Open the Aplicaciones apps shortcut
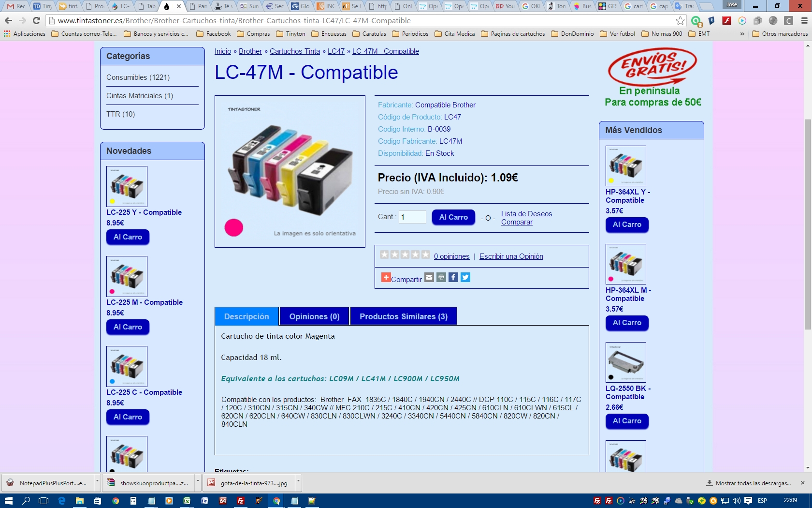Image resolution: width=812 pixels, height=508 pixels. [25, 34]
